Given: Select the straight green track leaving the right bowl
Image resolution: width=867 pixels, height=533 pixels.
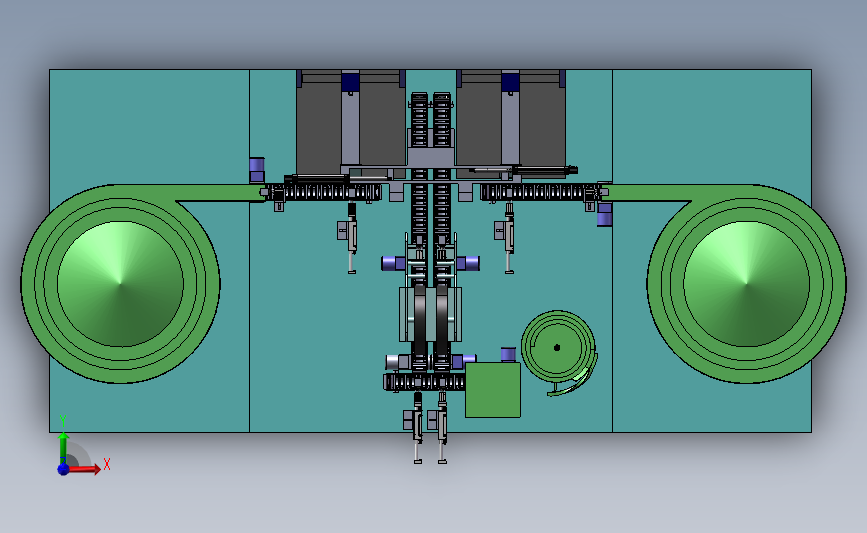Looking at the screenshot, I should 649,192.
